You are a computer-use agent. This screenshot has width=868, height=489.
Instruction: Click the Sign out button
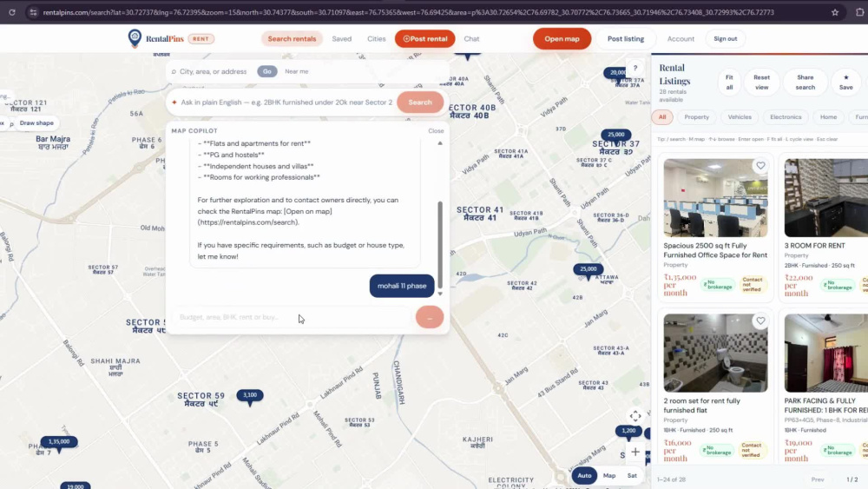coord(725,39)
